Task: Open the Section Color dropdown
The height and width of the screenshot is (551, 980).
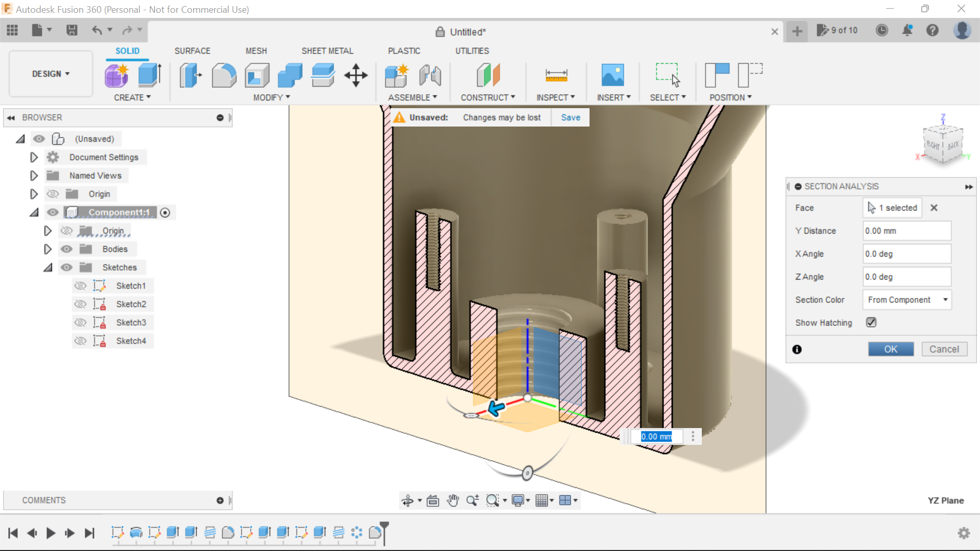Action: 907,299
